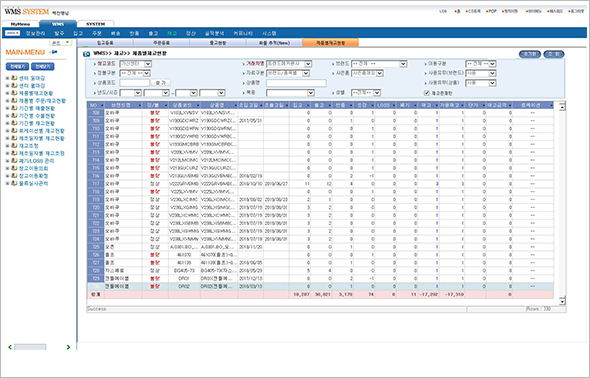Expand the 제조일자별 재고조정 tree node
590x378 pixels.
(x=7, y=153)
